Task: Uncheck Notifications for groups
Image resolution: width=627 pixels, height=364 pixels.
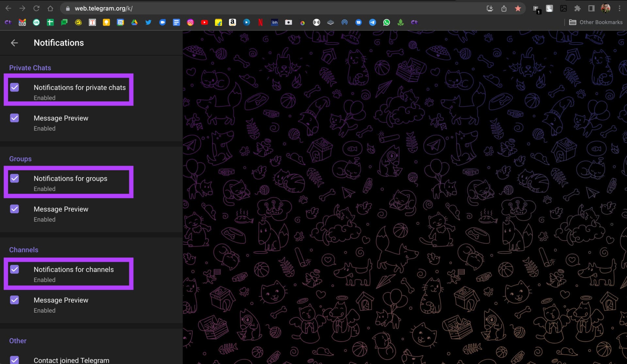Action: click(x=14, y=178)
